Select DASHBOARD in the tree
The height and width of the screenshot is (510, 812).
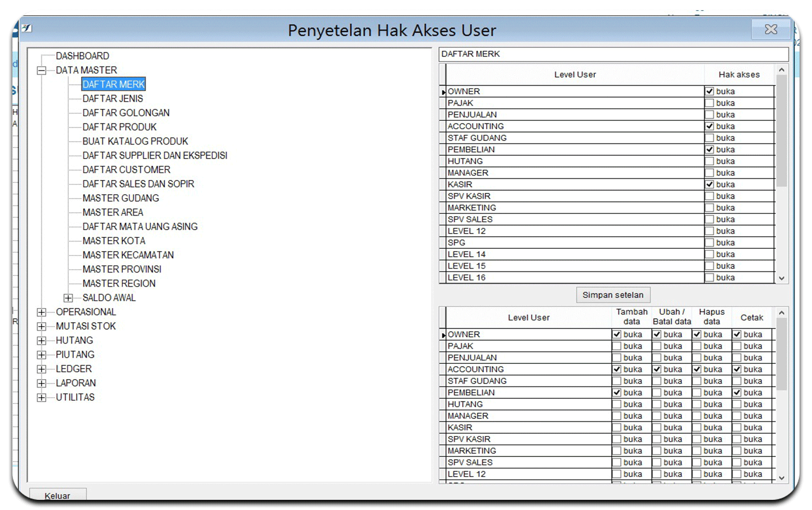click(82, 56)
